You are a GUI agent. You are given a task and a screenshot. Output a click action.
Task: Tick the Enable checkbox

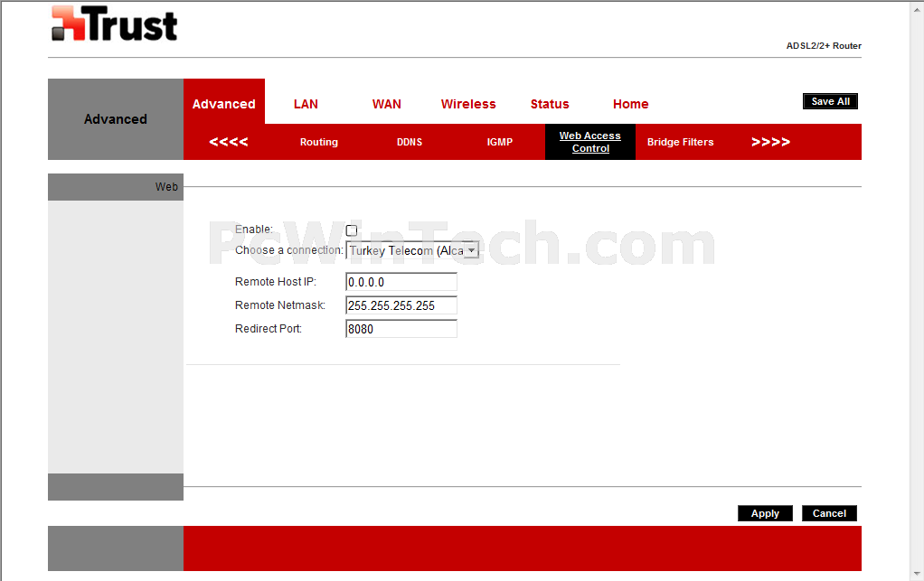click(352, 230)
